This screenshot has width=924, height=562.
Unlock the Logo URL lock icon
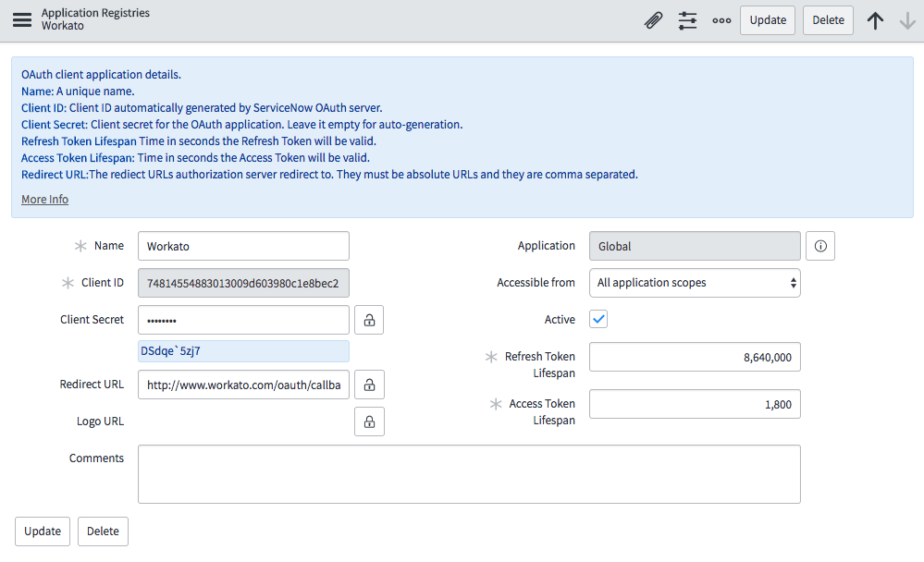[x=368, y=421]
